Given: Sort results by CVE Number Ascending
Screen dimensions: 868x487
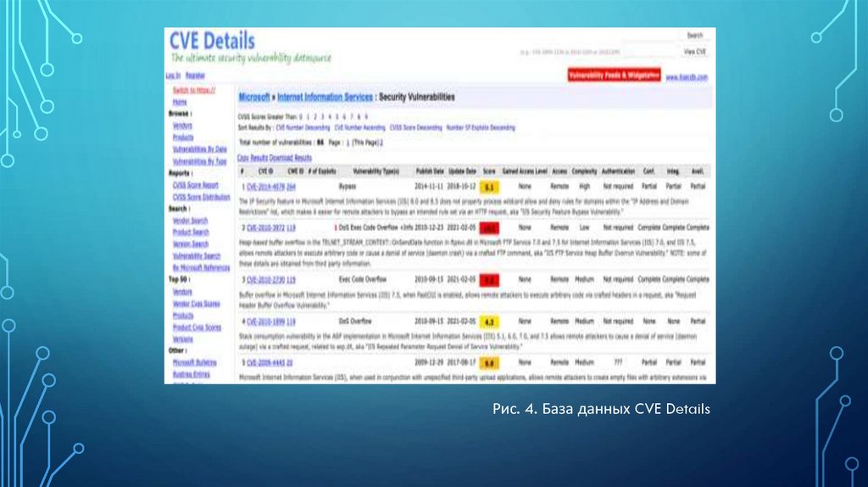Looking at the screenshot, I should (x=359, y=127).
